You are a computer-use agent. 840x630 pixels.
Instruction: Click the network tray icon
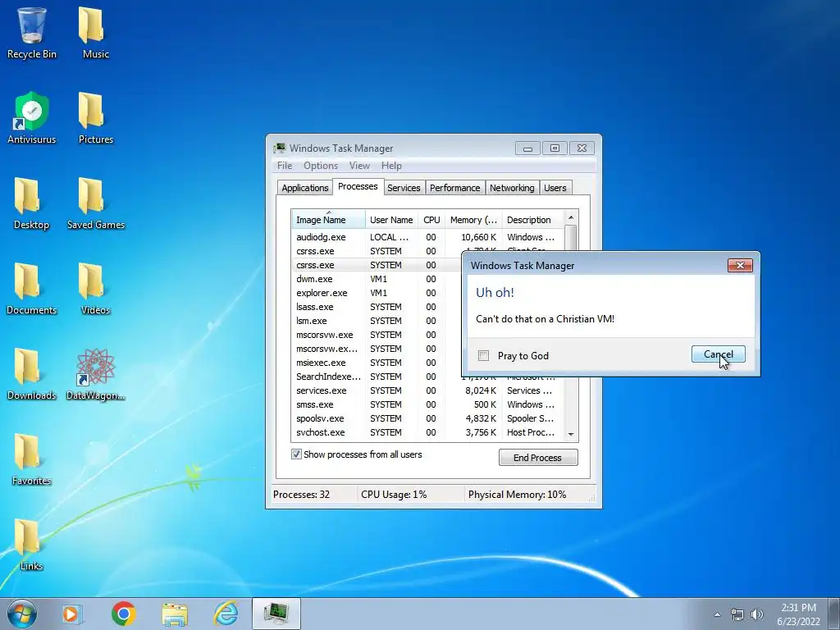(737, 614)
